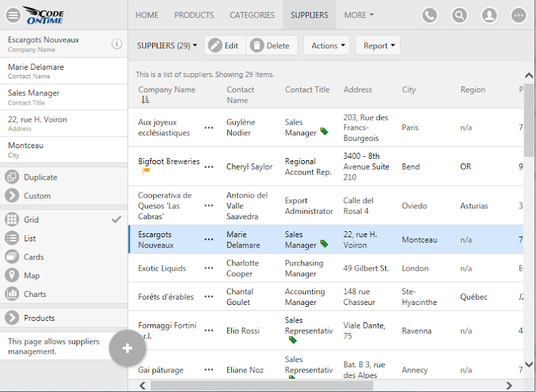Click the horizontal scrollbar thumb
The height and width of the screenshot is (392, 536).
coord(262,386)
